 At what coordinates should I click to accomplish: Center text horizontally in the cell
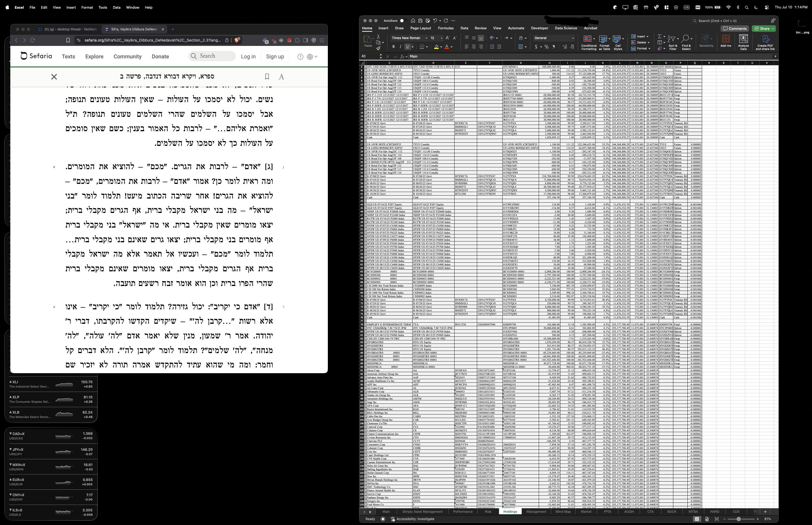pos(473,47)
